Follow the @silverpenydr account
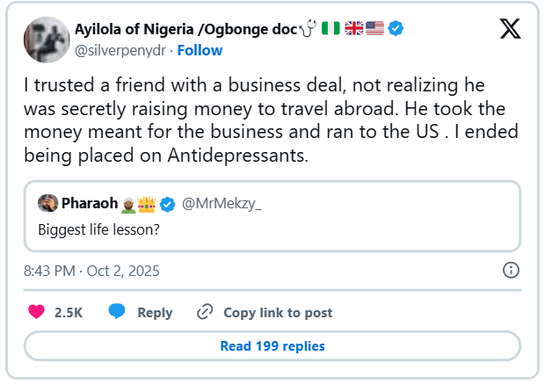 [x=200, y=50]
